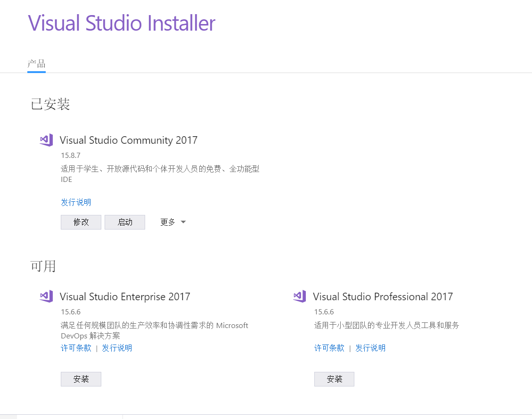Click the dropdown arrow next to 更多

[183, 222]
